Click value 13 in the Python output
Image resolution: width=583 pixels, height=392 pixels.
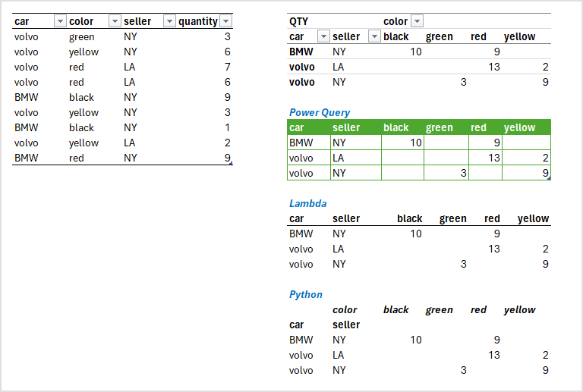[x=493, y=355]
